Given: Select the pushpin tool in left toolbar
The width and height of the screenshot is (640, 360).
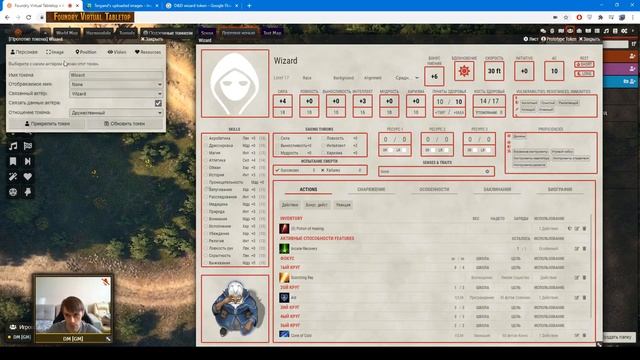Looking at the screenshot, I should (28, 192).
